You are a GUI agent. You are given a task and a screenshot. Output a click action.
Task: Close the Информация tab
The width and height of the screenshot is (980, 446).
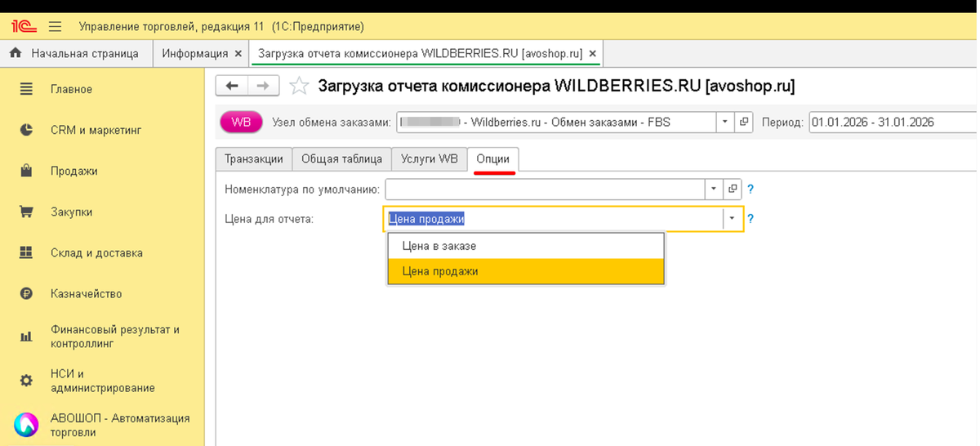click(238, 54)
